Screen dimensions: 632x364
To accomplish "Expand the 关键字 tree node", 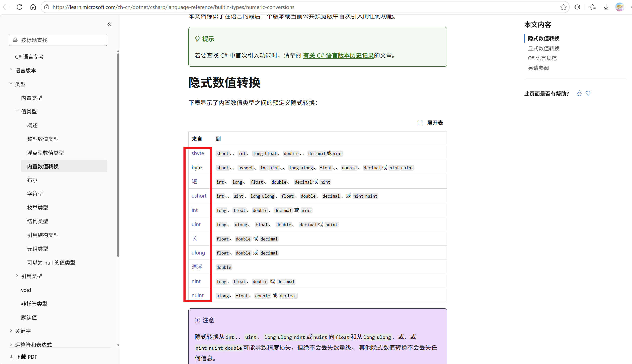I will tap(11, 331).
